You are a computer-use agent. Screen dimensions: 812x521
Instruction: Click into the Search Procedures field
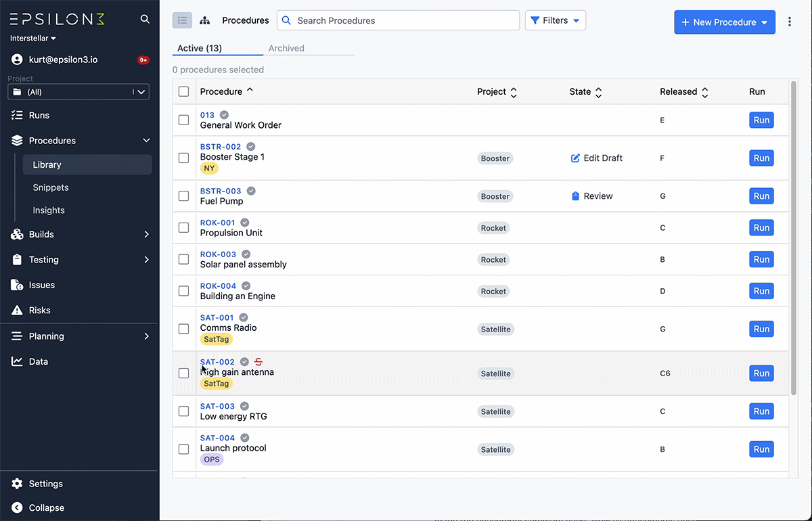pyautogui.click(x=399, y=20)
